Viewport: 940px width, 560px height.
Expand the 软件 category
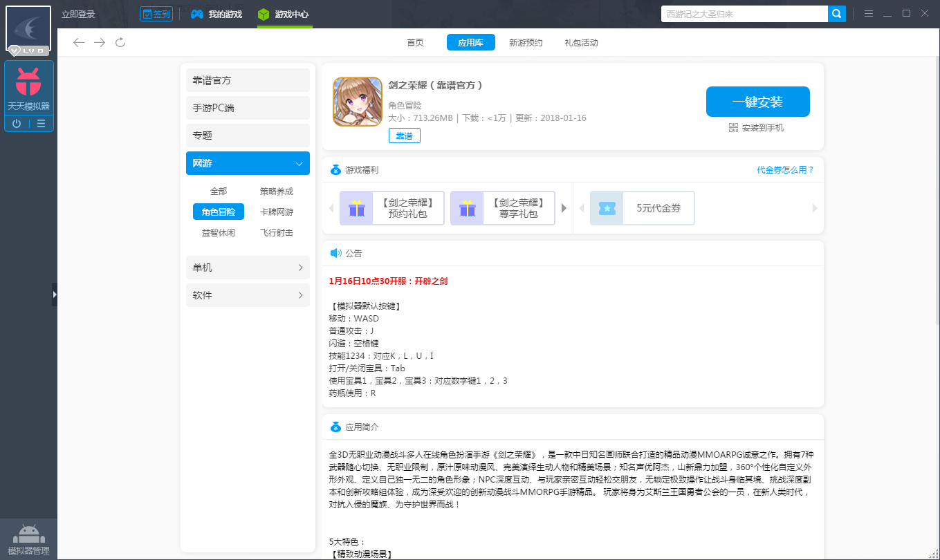(248, 295)
